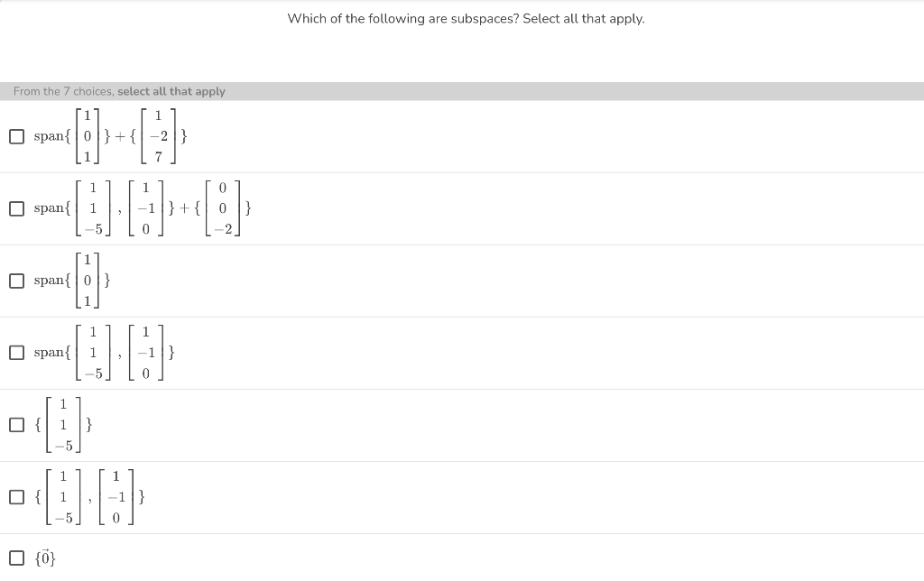This screenshot has width=924, height=581.
Task: Click the question title text at the top
Action: 466,18
